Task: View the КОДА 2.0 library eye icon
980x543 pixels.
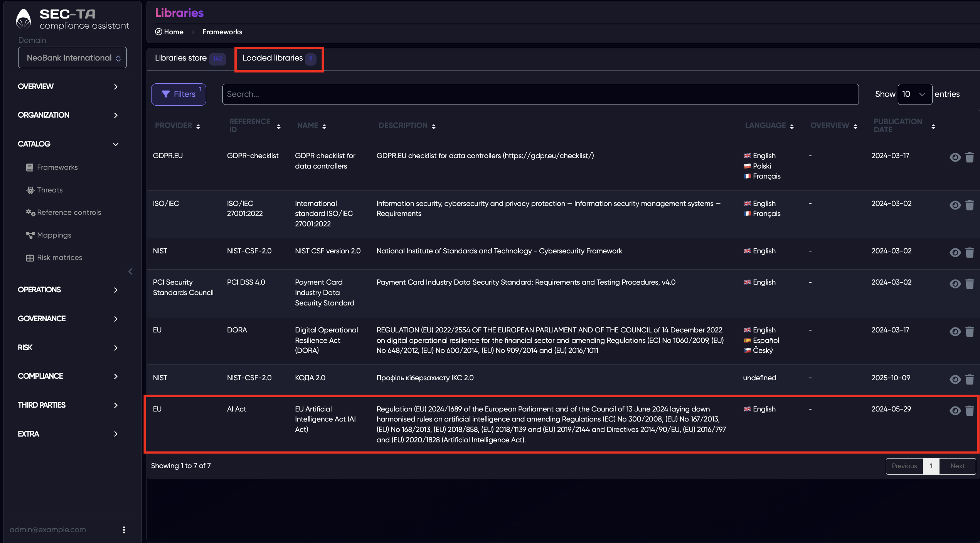Action: (x=955, y=379)
